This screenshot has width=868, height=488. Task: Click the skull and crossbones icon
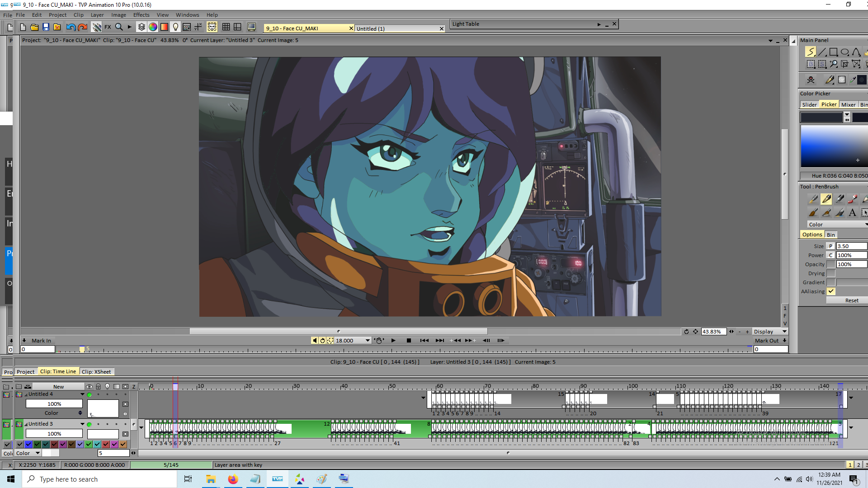811,80
